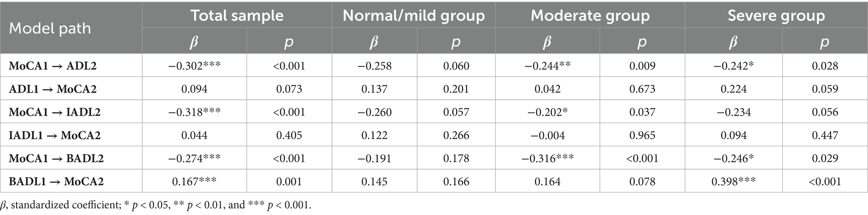Select the 0.167*** Total sample cell
Viewport: 868px width, 215px height.
click(x=194, y=181)
